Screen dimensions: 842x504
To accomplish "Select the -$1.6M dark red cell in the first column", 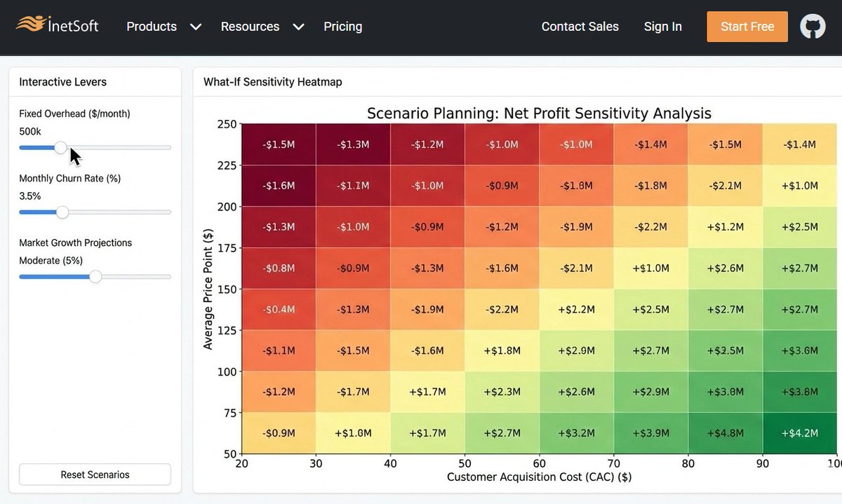I will click(x=279, y=186).
